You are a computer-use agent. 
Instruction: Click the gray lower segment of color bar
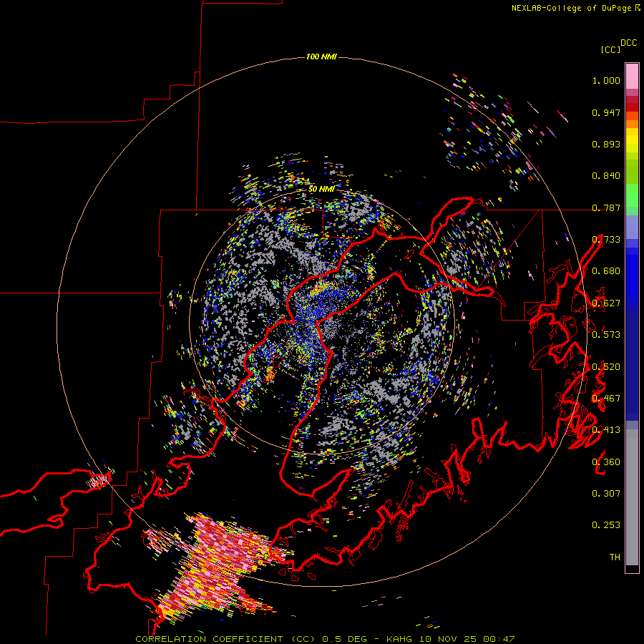pyautogui.click(x=632, y=497)
